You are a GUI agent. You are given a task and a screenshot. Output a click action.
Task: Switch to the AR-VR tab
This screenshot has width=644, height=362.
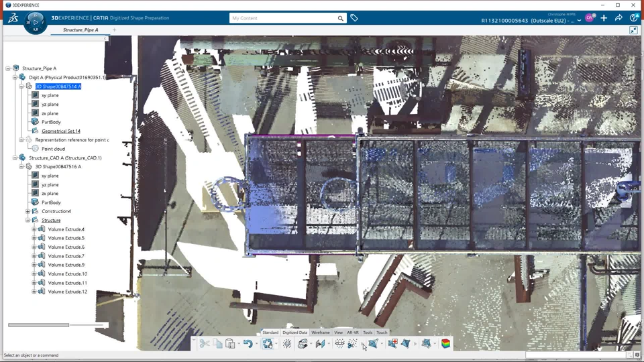click(x=353, y=333)
